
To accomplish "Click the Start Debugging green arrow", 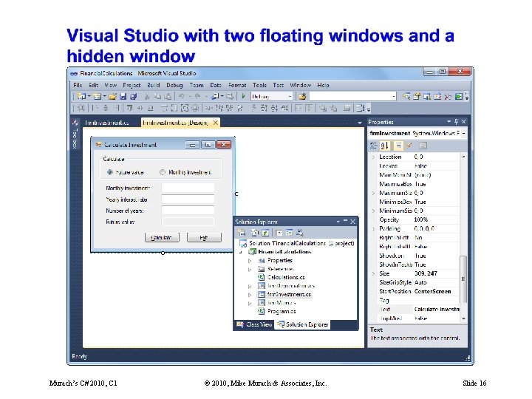I will pyautogui.click(x=243, y=96).
